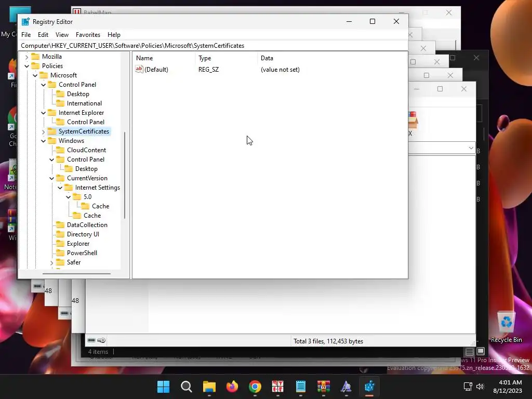Open the Notepad taskbar icon
532x399 pixels.
(x=301, y=387)
